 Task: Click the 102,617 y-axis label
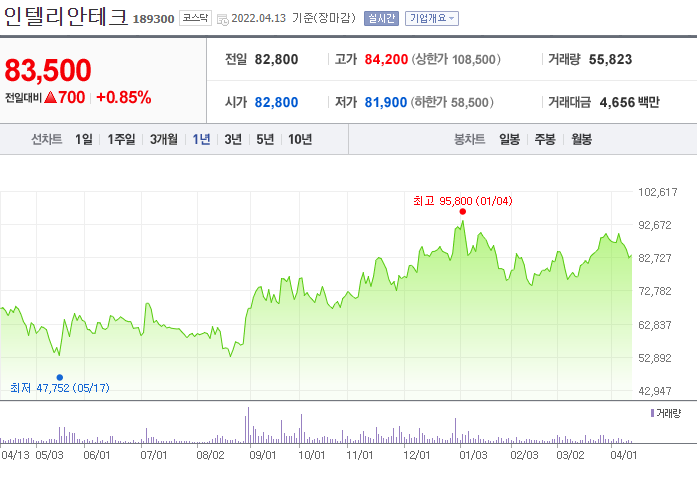[658, 192]
